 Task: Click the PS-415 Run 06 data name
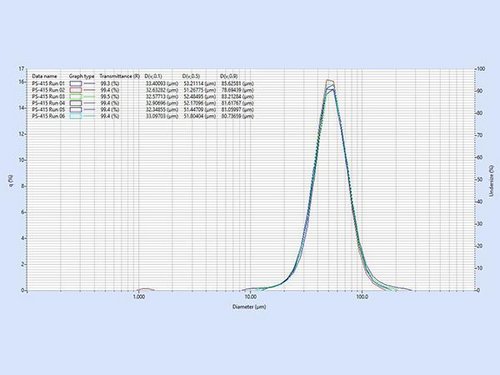48,116
